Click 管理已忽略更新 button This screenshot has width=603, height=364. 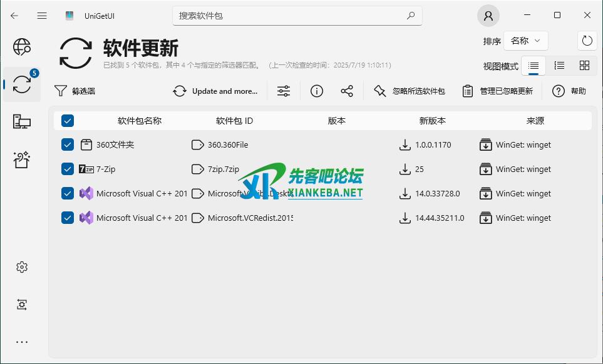click(x=498, y=91)
